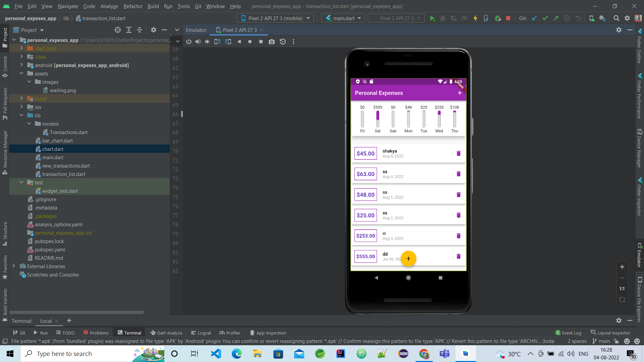Screen dimensions: 644x362
Task: Select the Sat bar in the weekly chart
Action: pos(378,119)
